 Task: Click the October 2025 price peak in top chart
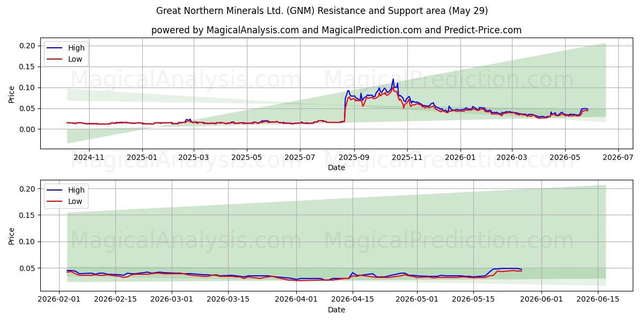pyautogui.click(x=393, y=79)
